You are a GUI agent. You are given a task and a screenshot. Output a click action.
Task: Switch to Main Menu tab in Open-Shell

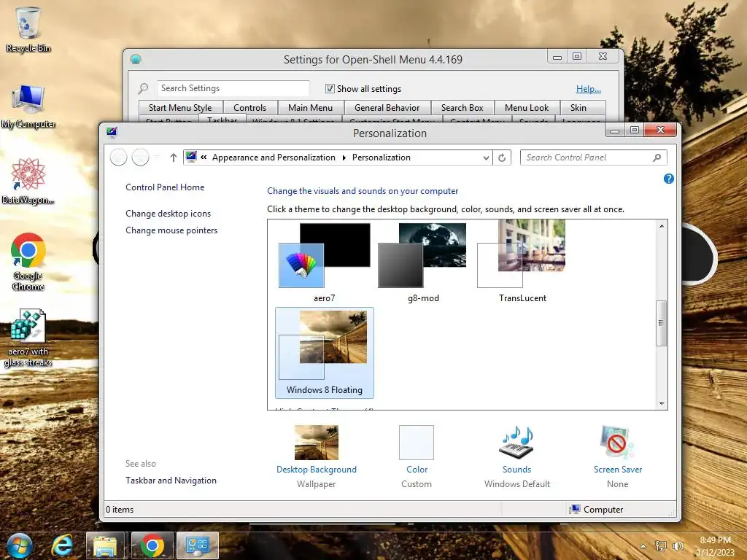click(310, 108)
